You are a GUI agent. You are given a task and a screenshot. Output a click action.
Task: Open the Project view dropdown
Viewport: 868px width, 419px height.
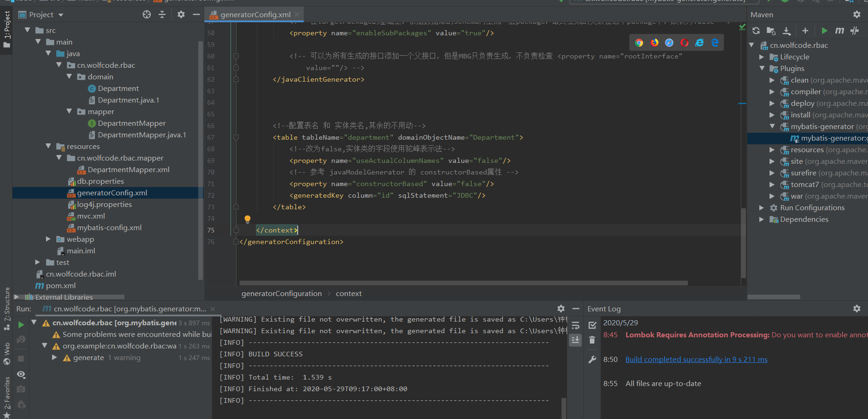click(60, 15)
